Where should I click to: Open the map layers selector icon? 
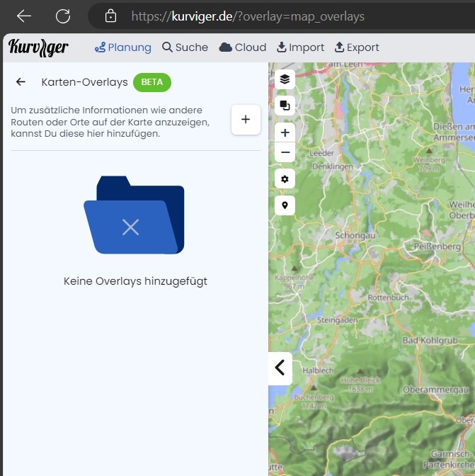click(x=285, y=79)
